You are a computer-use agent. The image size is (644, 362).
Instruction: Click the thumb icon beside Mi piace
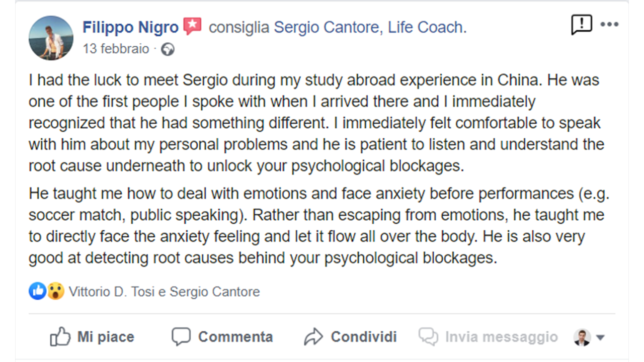point(60,336)
